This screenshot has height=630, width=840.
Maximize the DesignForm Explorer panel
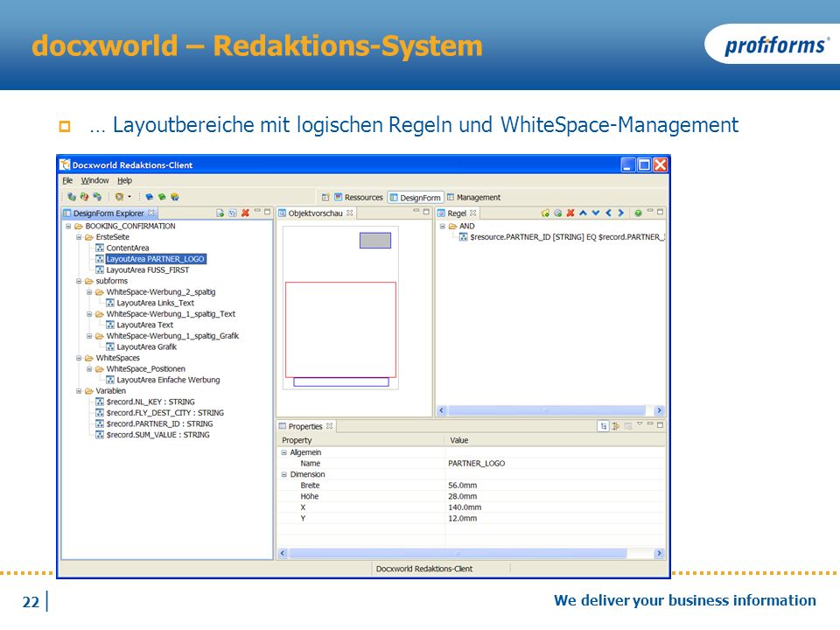click(268, 212)
